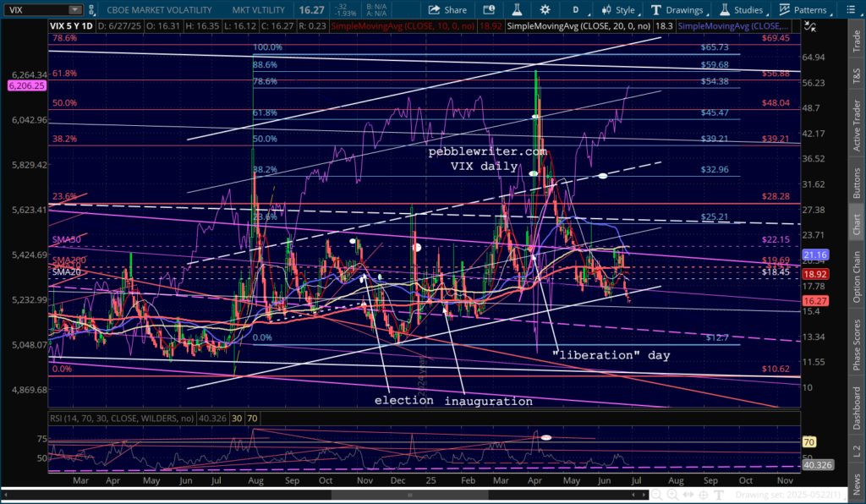This screenshot has width=866, height=504.
Task: Click the 21.16 blue price bubble
Action: (815, 255)
